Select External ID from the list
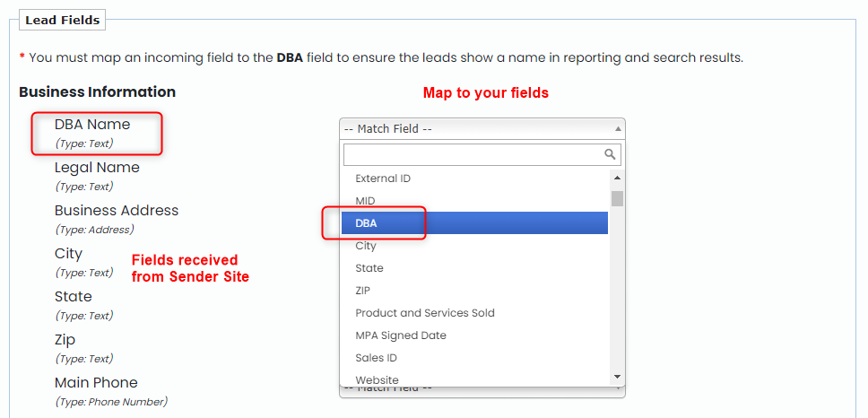 pos(474,179)
